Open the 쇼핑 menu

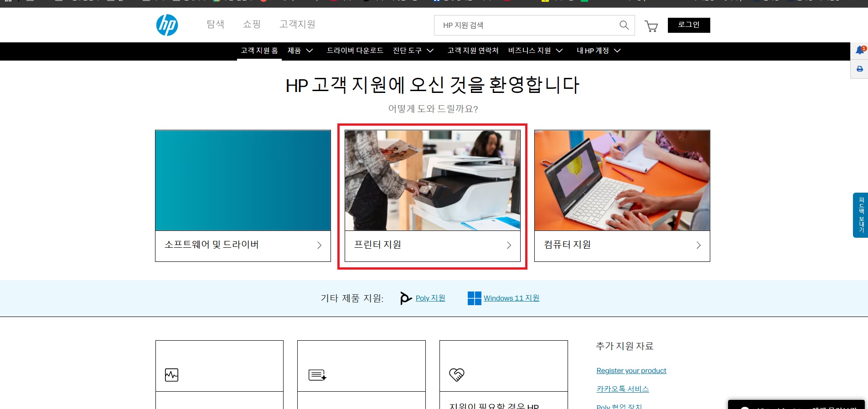tap(252, 24)
